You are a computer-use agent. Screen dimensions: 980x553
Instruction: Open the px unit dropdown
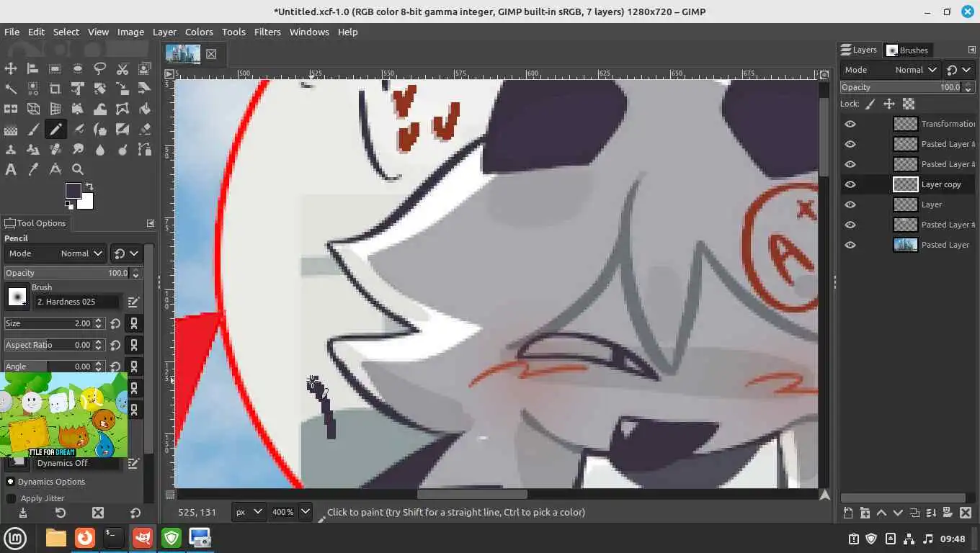click(249, 512)
